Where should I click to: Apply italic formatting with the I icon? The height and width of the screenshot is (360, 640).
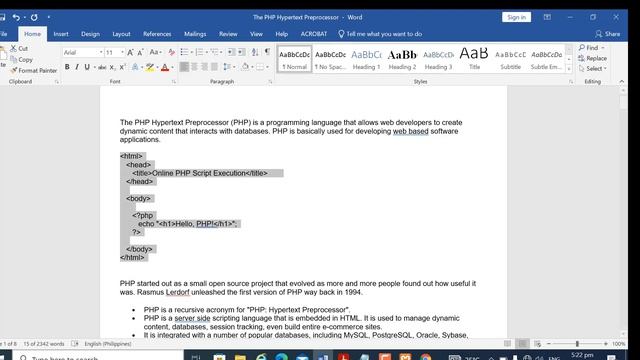click(x=77, y=67)
